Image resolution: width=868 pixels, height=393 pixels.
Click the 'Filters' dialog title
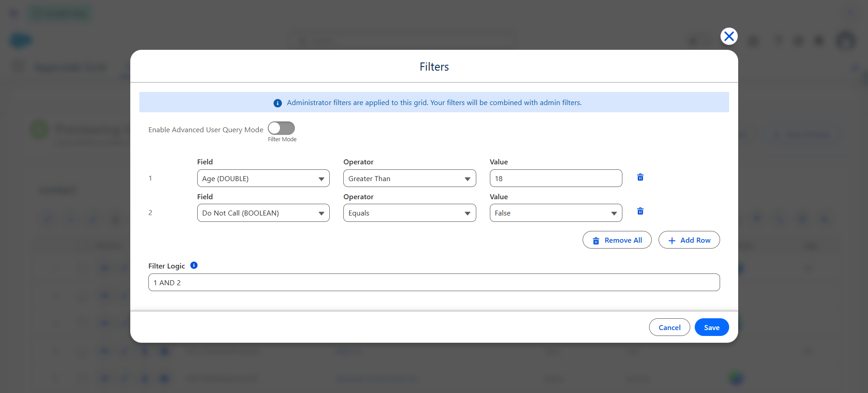[x=434, y=67]
